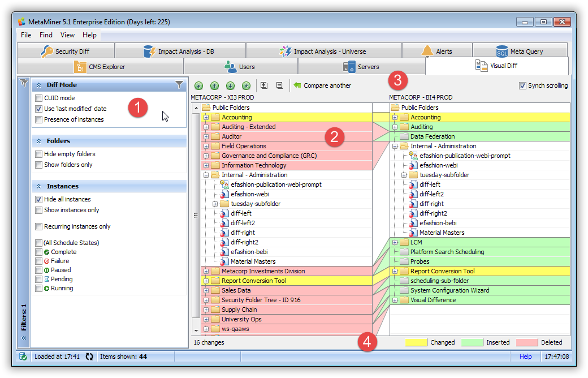Click the Complete state green check icon
This screenshot has height=378, width=588.
[x=46, y=252]
